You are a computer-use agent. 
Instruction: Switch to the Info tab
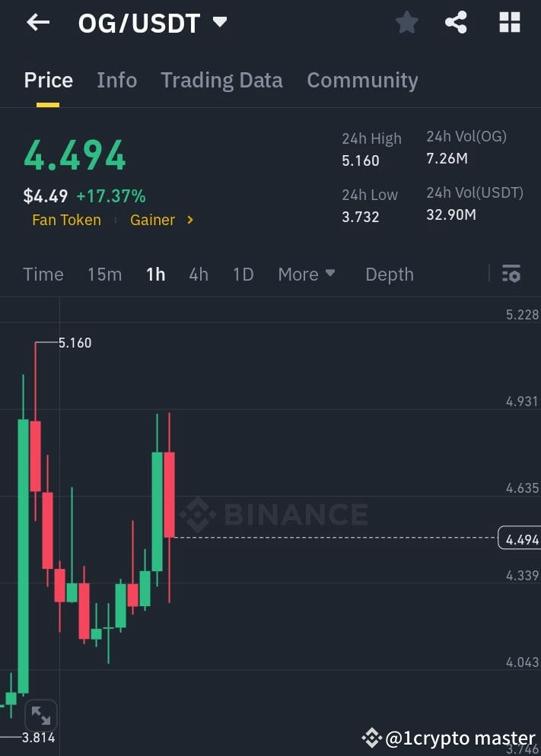tap(116, 80)
